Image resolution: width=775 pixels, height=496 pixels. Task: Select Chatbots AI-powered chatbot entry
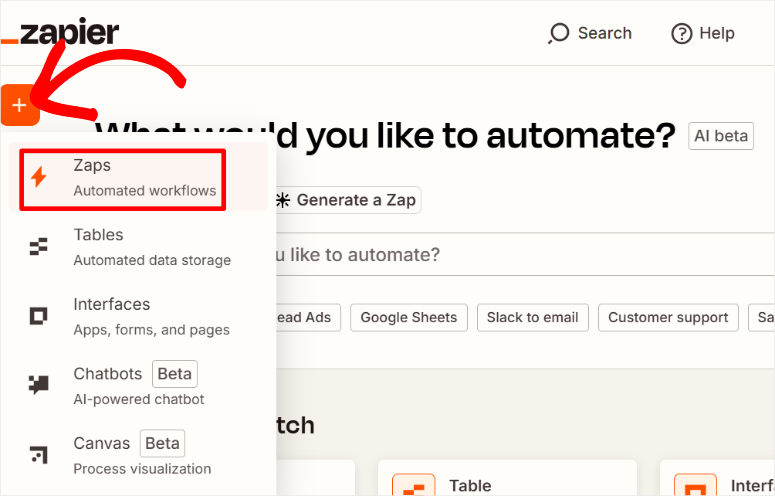138,385
